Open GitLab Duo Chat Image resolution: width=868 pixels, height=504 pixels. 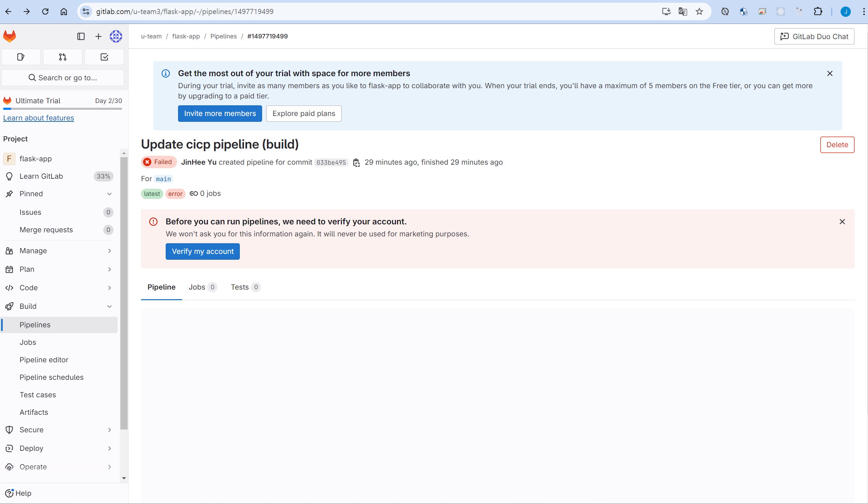pos(814,36)
